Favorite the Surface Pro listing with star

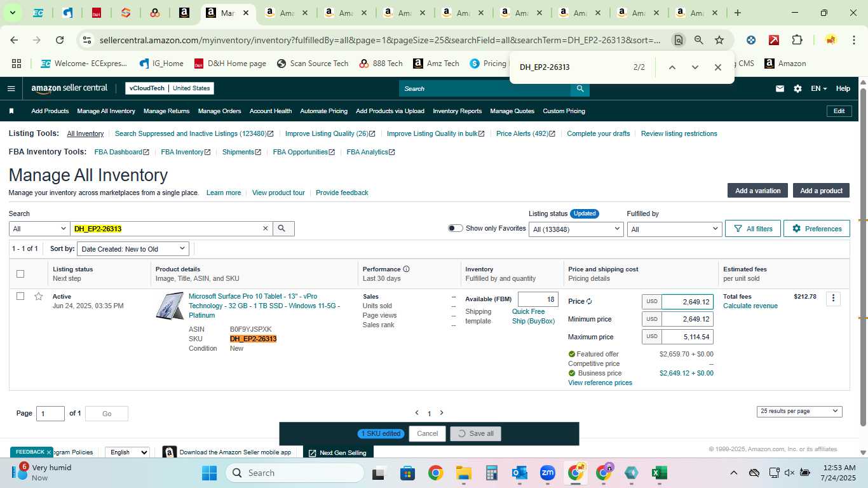coord(39,296)
